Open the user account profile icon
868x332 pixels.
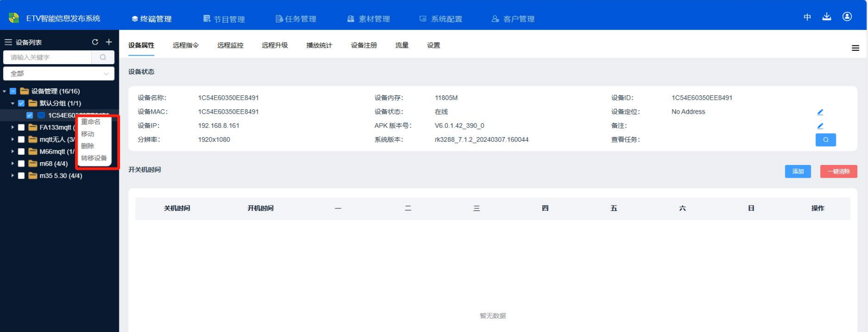847,17
